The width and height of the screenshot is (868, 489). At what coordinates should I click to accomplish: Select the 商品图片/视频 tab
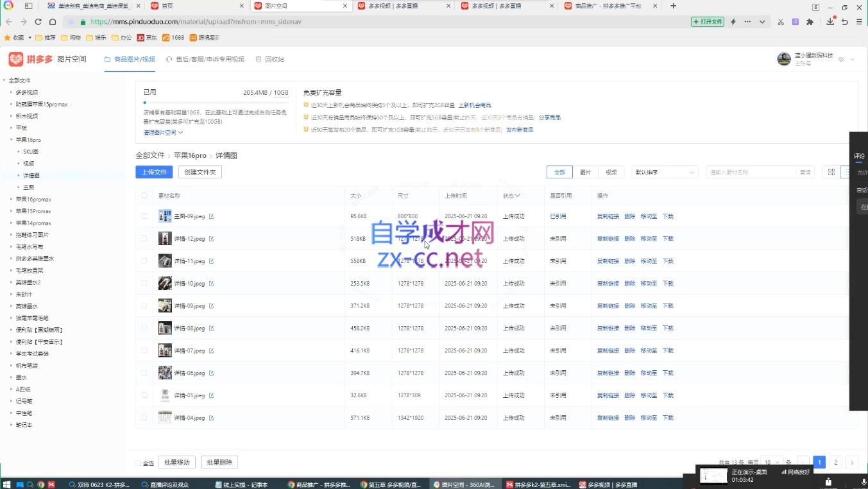130,59
